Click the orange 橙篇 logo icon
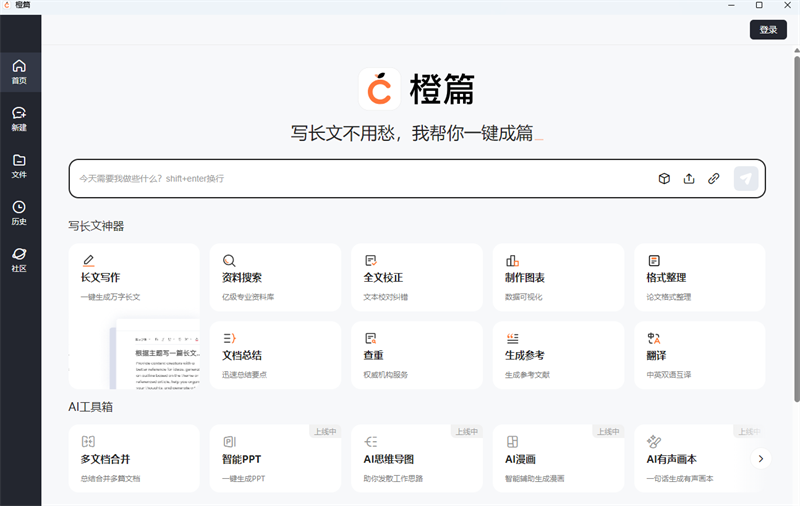800x506 pixels. (380, 89)
